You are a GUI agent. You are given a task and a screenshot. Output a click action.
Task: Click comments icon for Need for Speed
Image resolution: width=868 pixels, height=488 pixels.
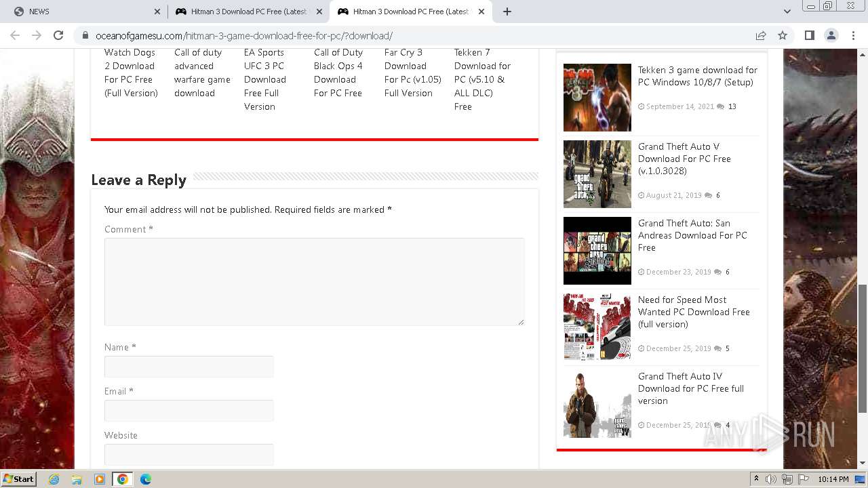tap(717, 348)
